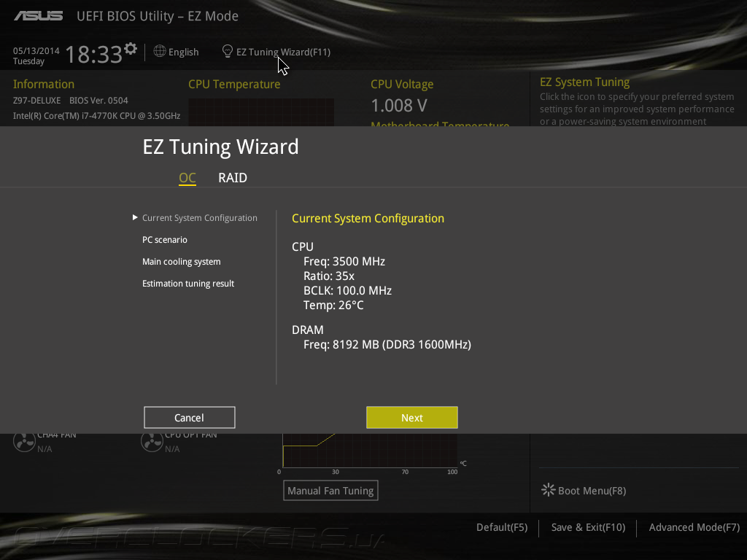Image resolution: width=747 pixels, height=560 pixels.
Task: Click Save & Exit(F10)
Action: (589, 527)
